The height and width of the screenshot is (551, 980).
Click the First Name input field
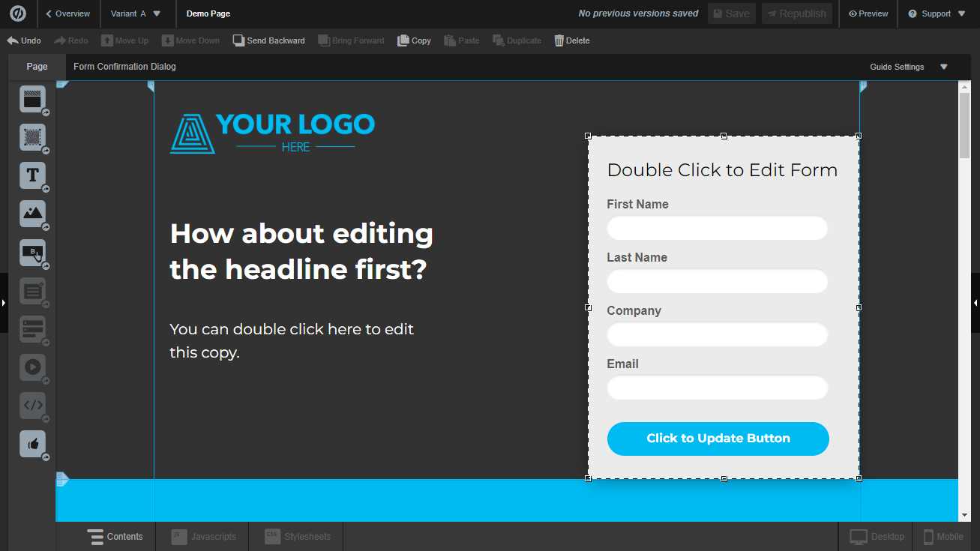(x=717, y=228)
